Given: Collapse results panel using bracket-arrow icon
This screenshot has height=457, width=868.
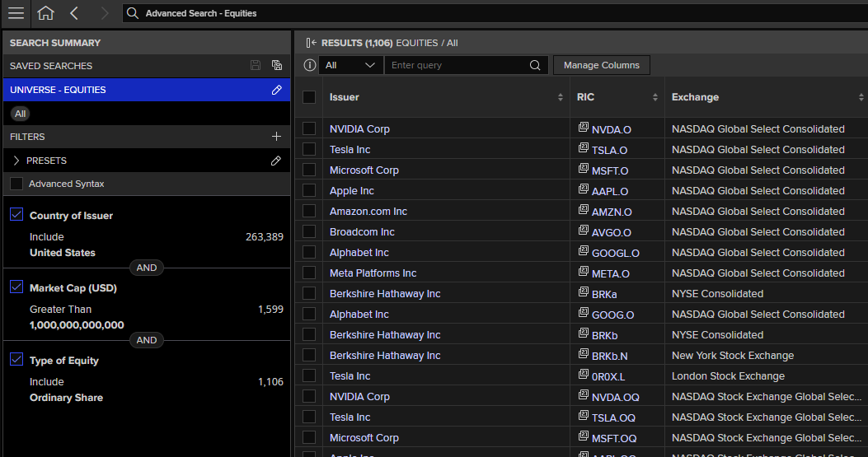Looking at the screenshot, I should click(311, 43).
